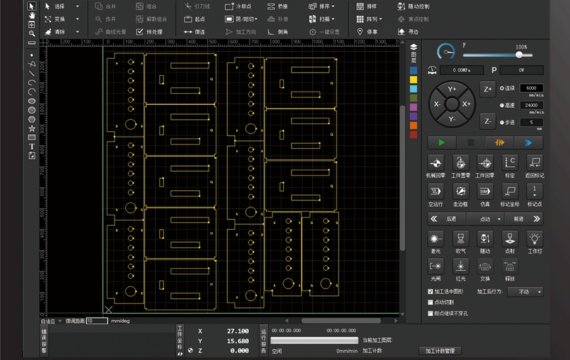This screenshot has height=360, width=570.
Task: Click the blue resume arrow button
Action: [x=528, y=143]
